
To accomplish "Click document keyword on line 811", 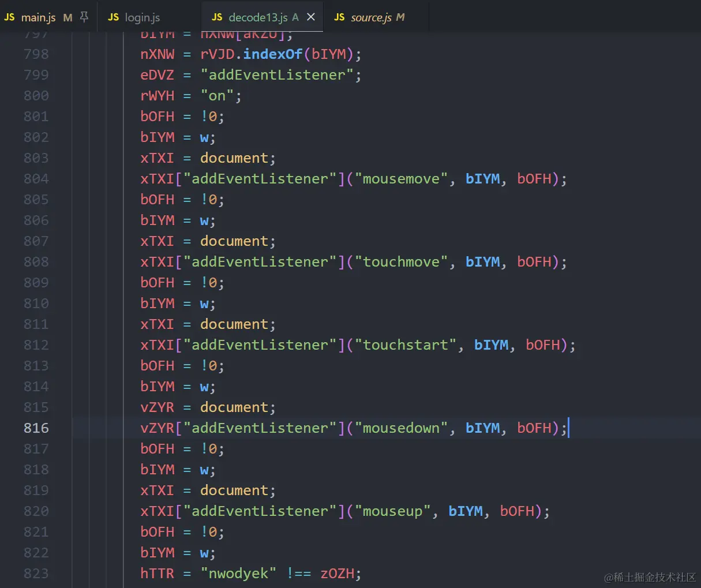I will [x=234, y=324].
